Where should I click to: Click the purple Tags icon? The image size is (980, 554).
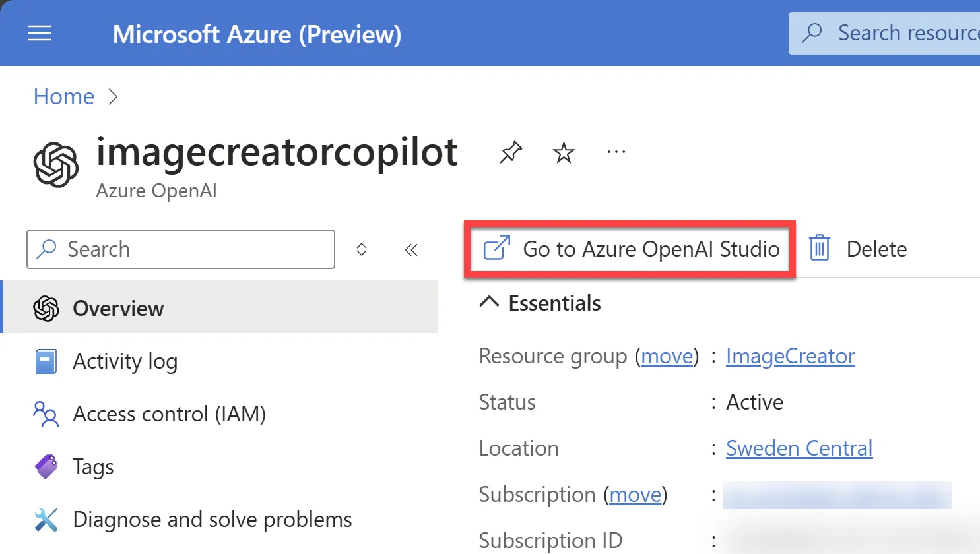click(46, 467)
